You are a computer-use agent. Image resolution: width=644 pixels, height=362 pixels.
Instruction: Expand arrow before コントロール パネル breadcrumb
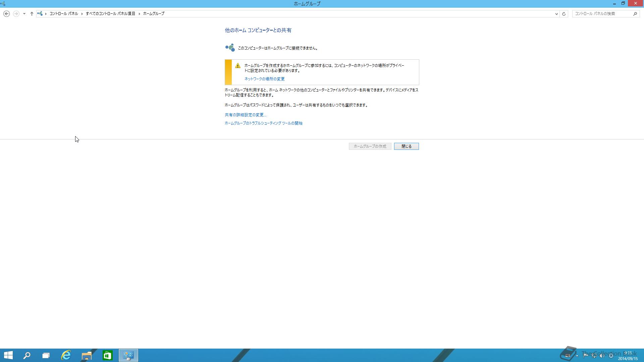pyautogui.click(x=46, y=14)
